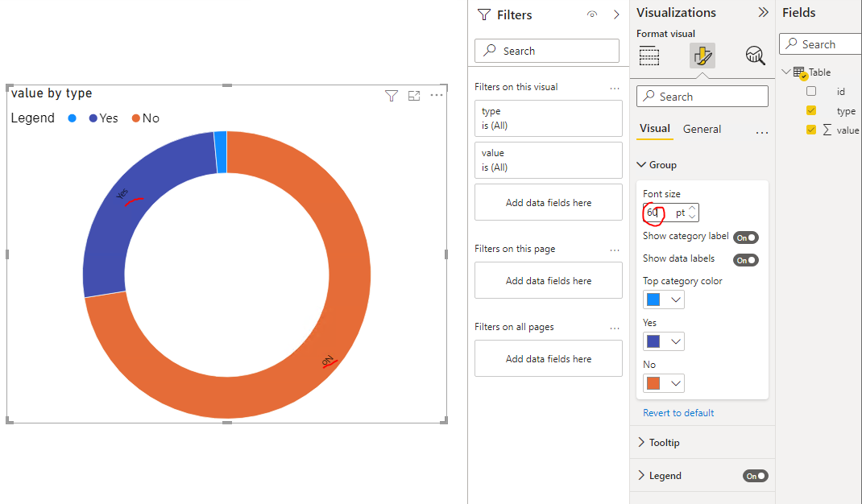Increase the font size with the up arrow
Screen dimensions: 862x504
[x=692, y=209]
